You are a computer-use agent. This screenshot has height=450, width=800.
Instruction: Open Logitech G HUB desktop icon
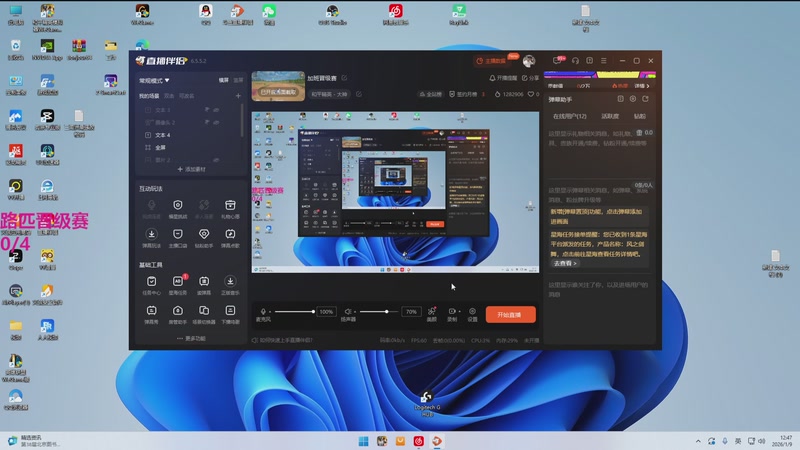(427, 403)
